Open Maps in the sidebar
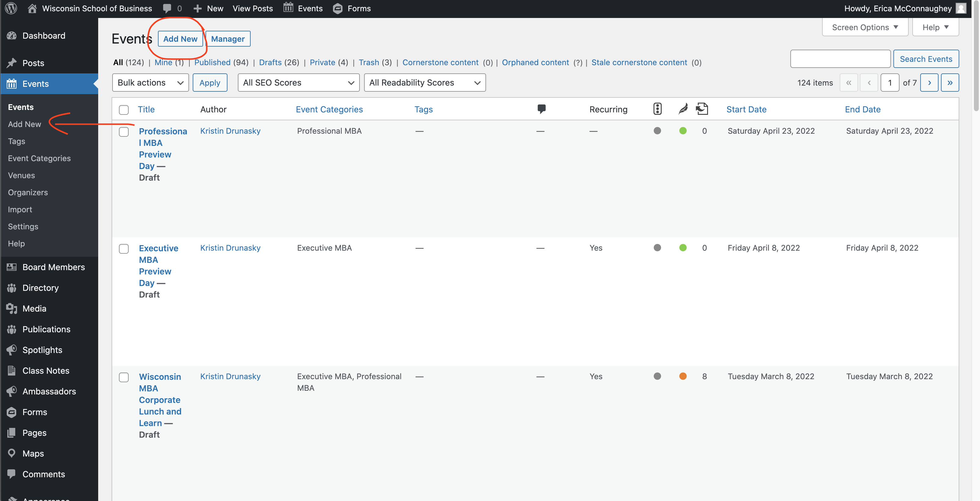The image size is (980, 501). click(x=33, y=453)
